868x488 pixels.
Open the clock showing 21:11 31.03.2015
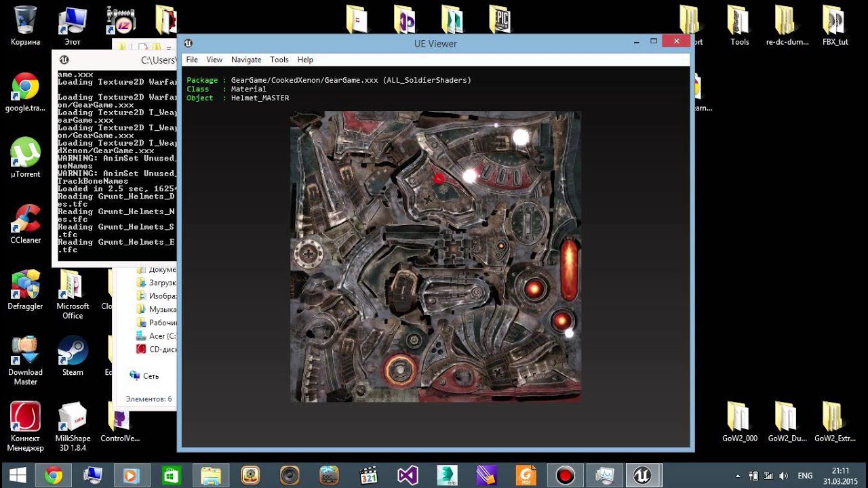[x=840, y=475]
